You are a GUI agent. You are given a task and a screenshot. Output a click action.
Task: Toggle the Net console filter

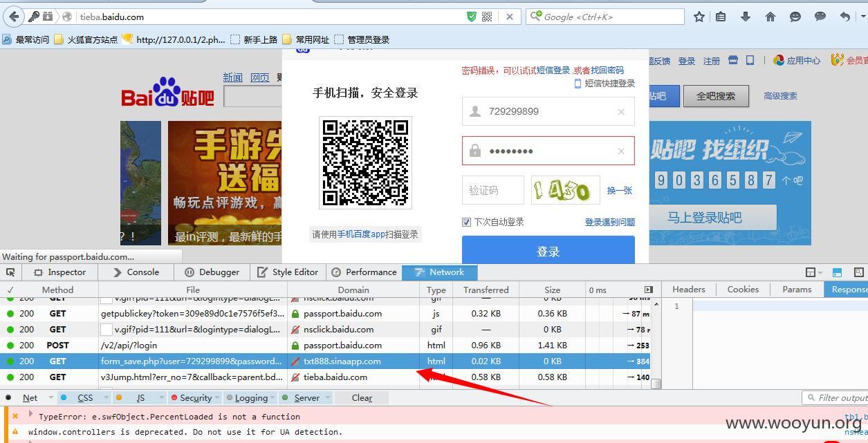30,398
